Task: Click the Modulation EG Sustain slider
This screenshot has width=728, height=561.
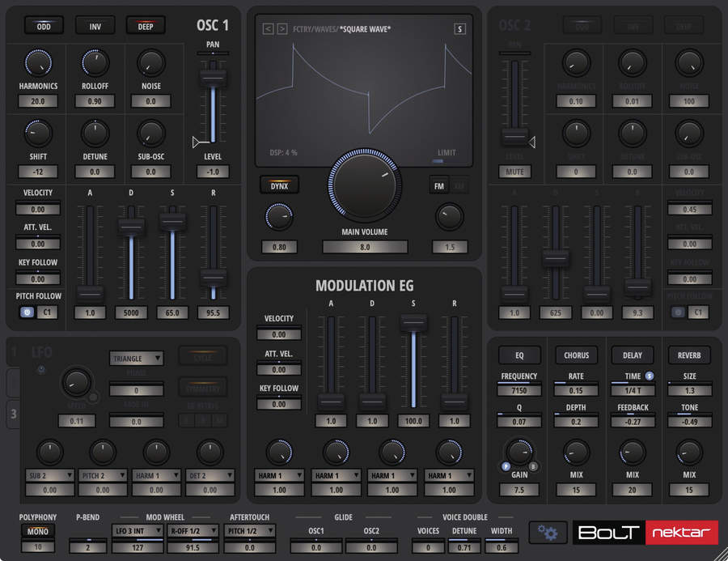Action: pyautogui.click(x=413, y=322)
